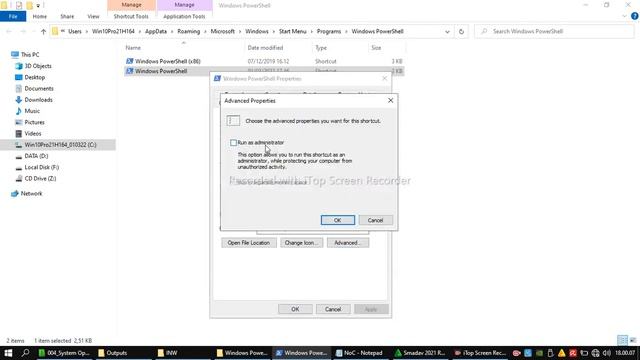This screenshot has width=640, height=360.
Task: Open Downloads in navigation pane
Action: pos(38,100)
